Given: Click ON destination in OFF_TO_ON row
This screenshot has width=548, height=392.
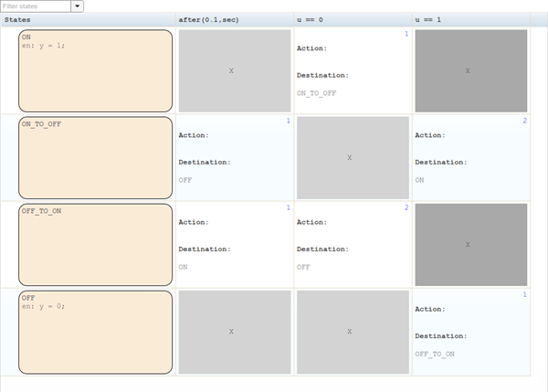Looking at the screenshot, I should coord(184,267).
